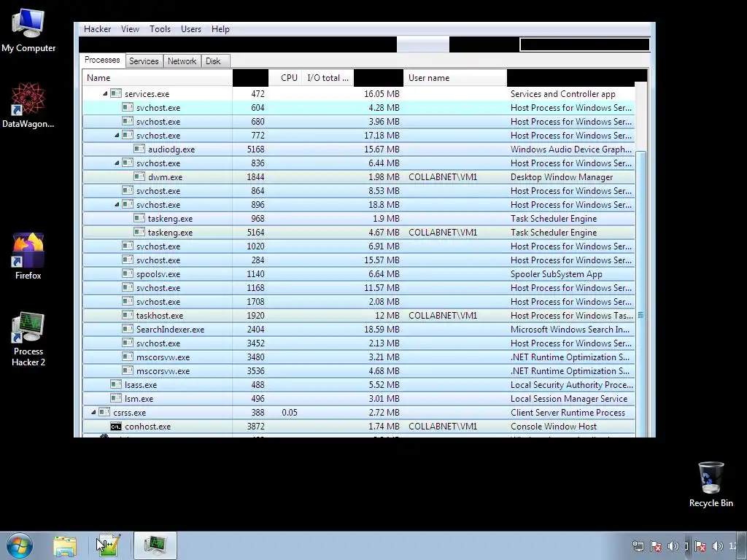Click the conhost.exe console icon

pyautogui.click(x=116, y=426)
